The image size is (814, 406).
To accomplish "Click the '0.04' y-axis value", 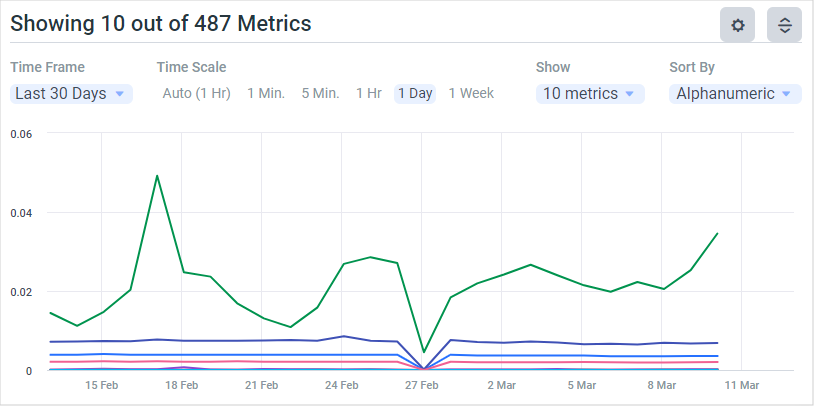I will tap(21, 213).
